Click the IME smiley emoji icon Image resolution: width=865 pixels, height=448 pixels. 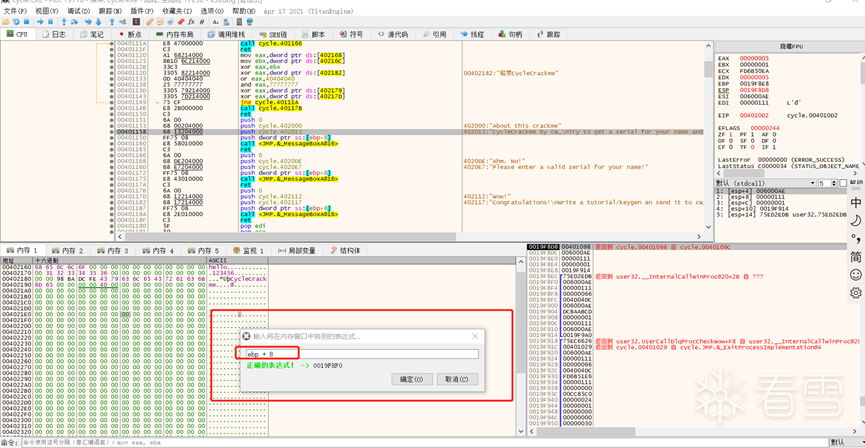pyautogui.click(x=856, y=274)
